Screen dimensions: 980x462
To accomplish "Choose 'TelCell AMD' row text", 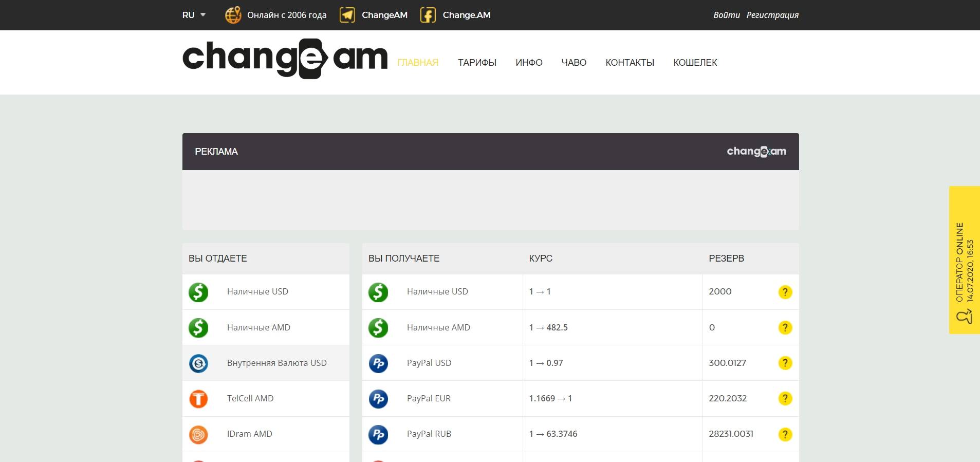I will (250, 398).
